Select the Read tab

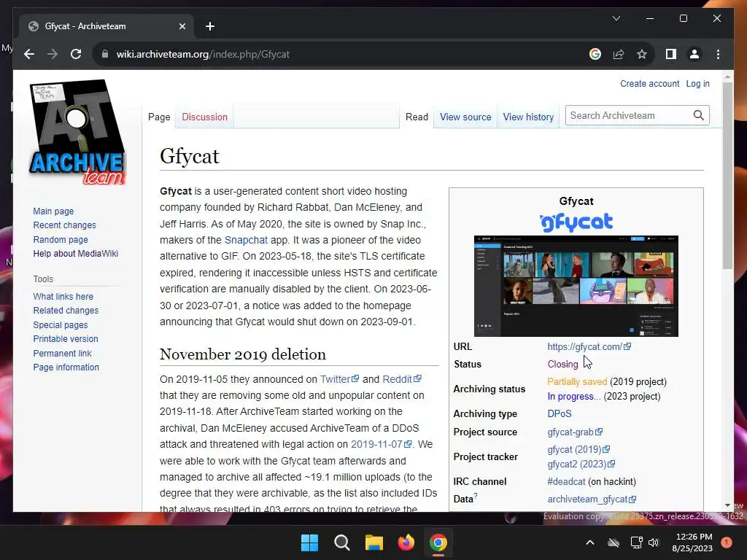click(x=417, y=117)
